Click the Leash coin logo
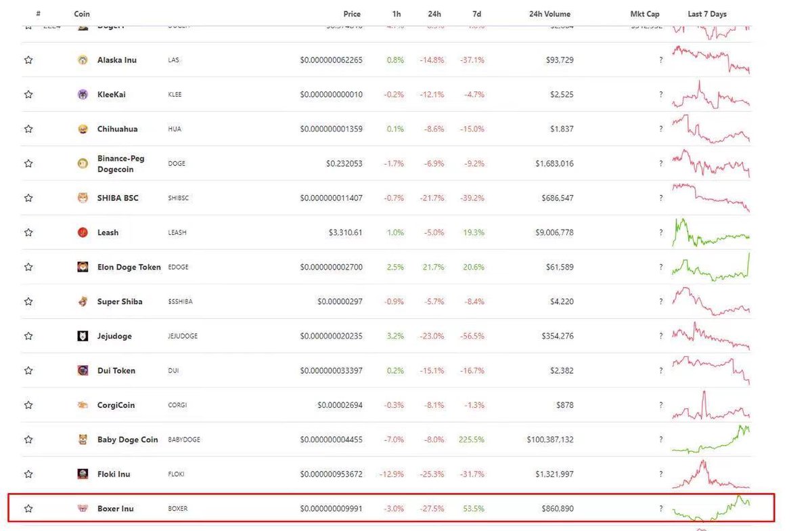This screenshot has height=531, width=812. (83, 233)
